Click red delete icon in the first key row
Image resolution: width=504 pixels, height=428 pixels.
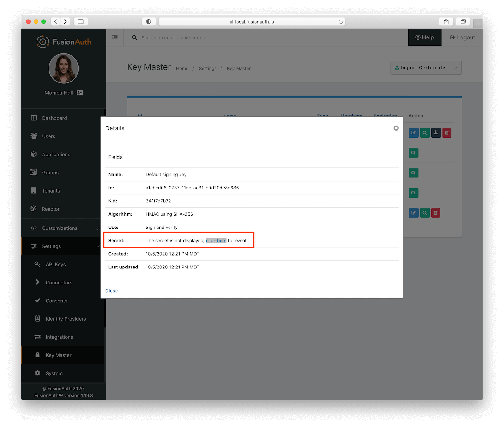click(x=447, y=133)
